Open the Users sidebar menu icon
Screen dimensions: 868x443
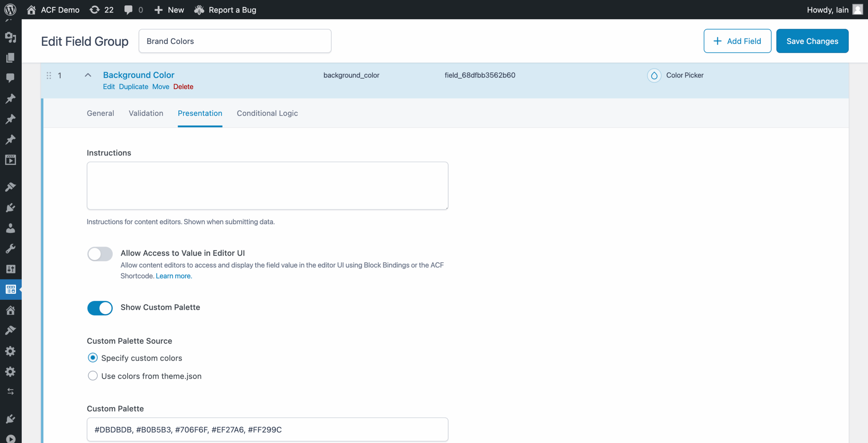[x=11, y=228]
